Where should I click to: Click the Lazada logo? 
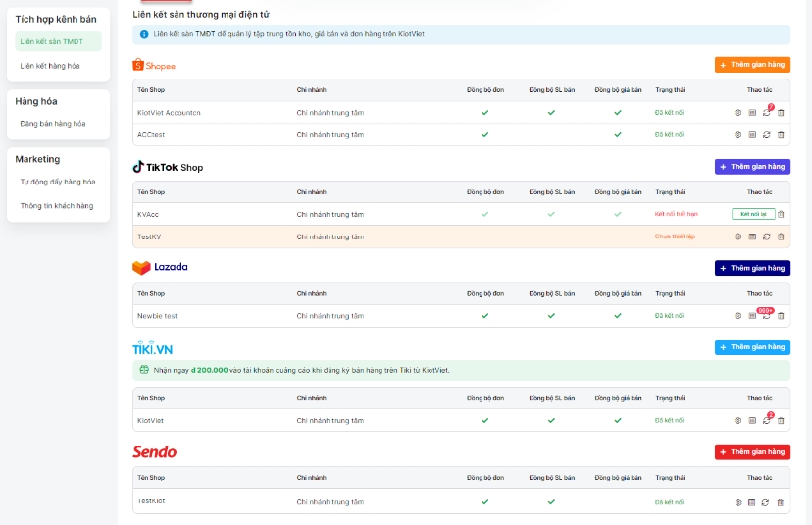pos(160,268)
